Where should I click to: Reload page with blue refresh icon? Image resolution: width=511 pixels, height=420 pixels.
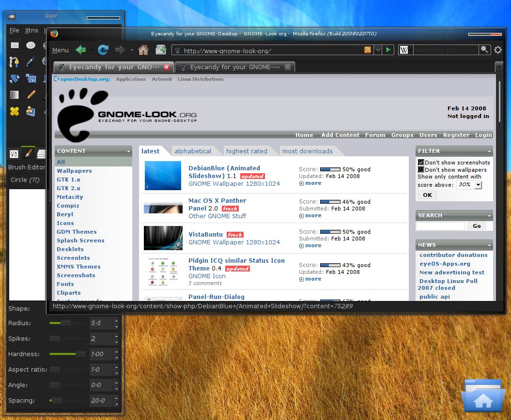[103, 50]
